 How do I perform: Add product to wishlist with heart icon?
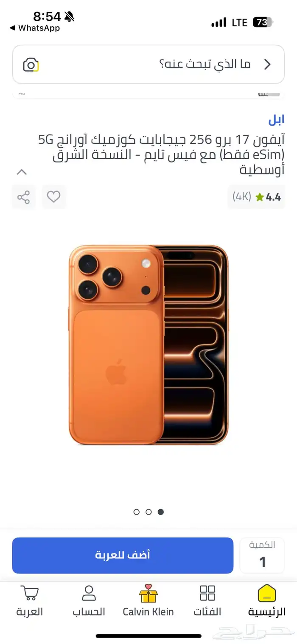(x=53, y=197)
